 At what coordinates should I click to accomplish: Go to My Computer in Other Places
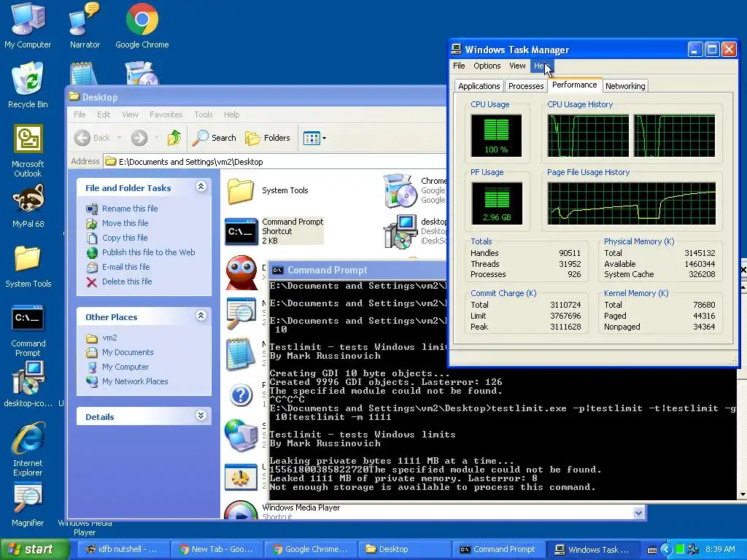tap(125, 367)
